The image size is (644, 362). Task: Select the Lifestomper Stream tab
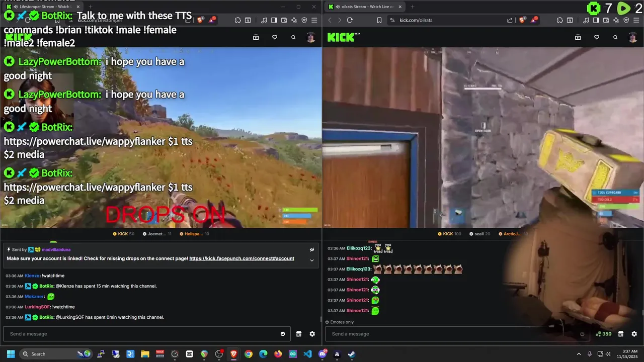pyautogui.click(x=43, y=7)
